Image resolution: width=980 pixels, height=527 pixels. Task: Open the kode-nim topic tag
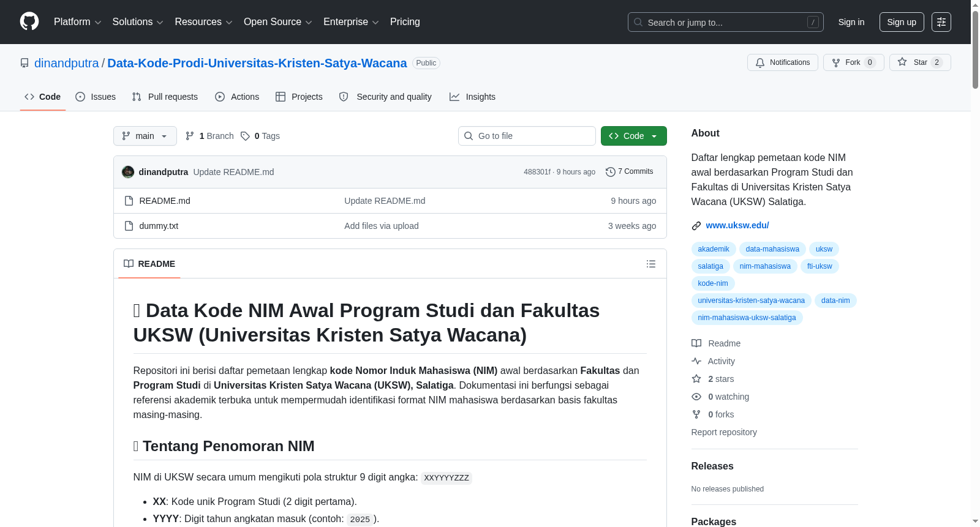713,283
